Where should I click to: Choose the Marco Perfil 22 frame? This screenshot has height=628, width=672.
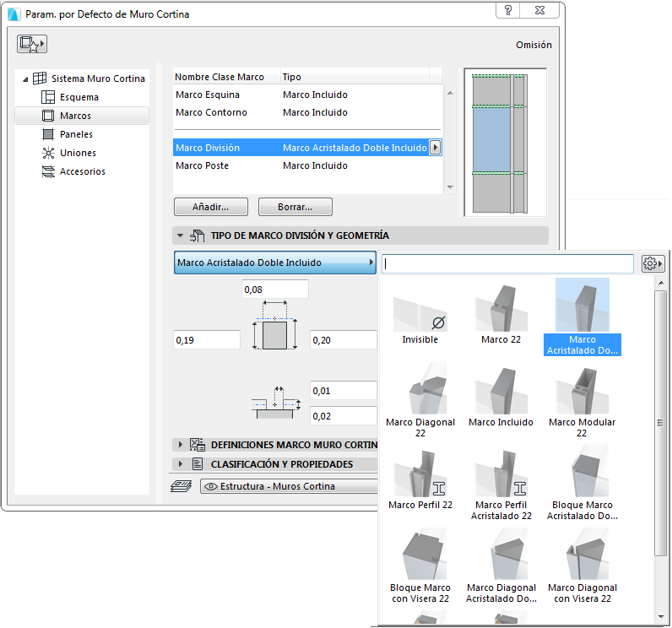click(x=420, y=480)
